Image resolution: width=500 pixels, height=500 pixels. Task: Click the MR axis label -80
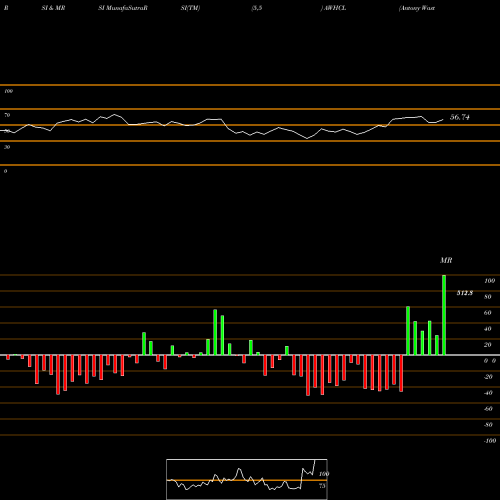click(x=488, y=425)
